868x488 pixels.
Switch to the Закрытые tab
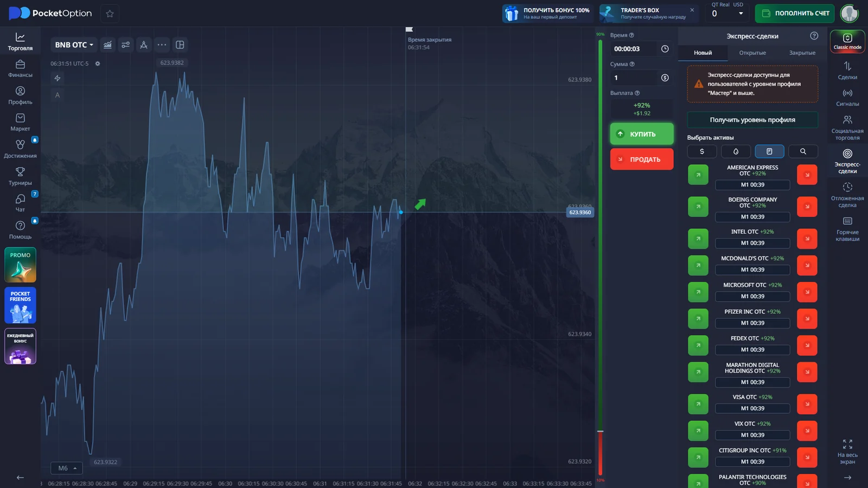pos(802,53)
